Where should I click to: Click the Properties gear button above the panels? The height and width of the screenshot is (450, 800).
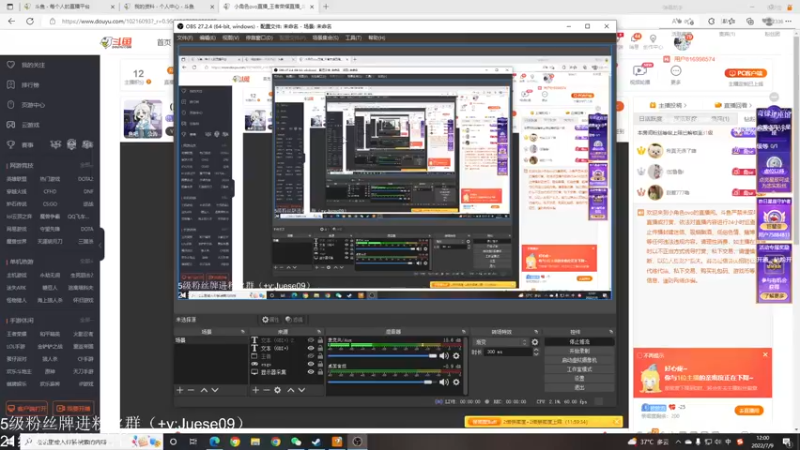click(270, 319)
